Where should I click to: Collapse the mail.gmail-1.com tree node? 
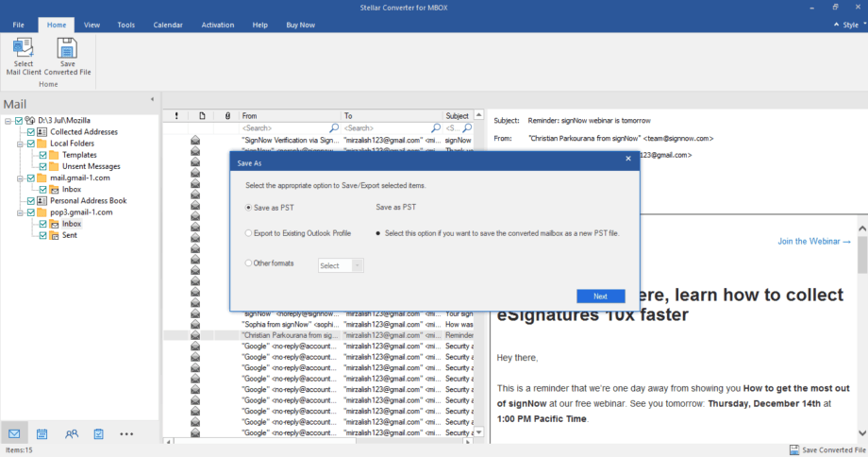[20, 178]
